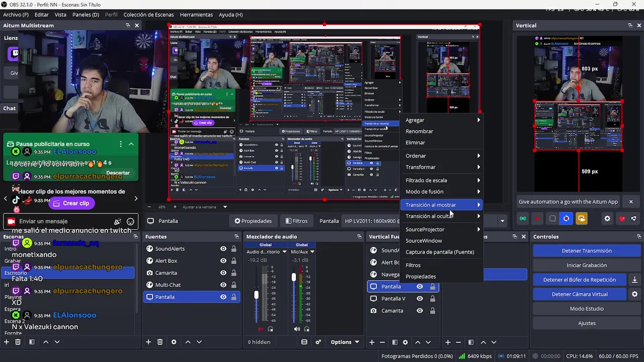This screenshot has height=362, width=644.
Task: Add source in Vertical Fuentes panel
Action: [372, 342]
